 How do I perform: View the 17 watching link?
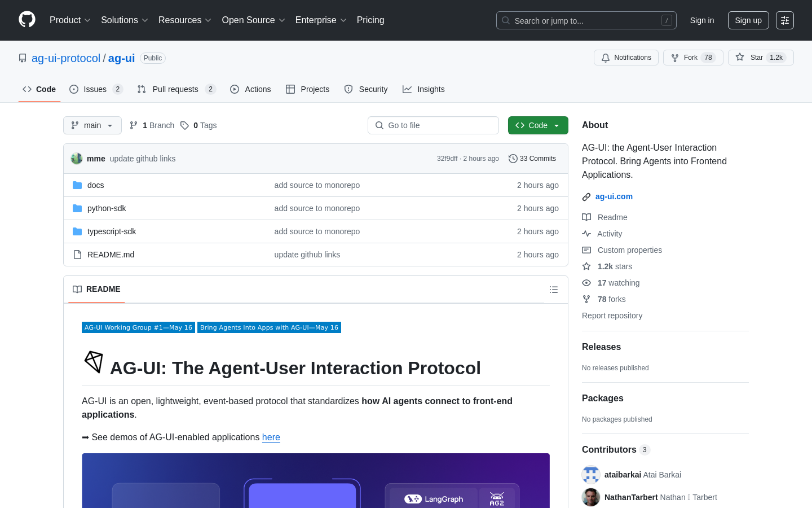[x=611, y=283]
